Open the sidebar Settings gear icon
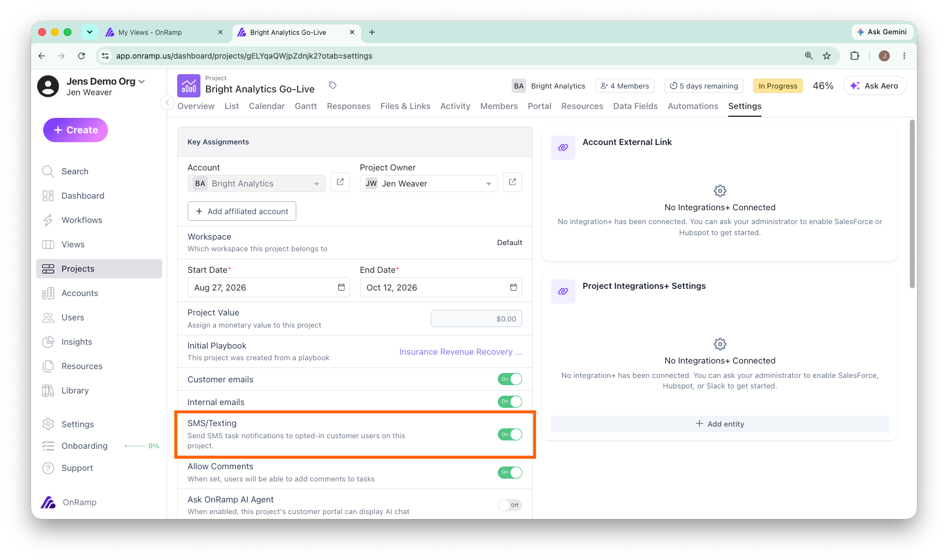This screenshot has width=948, height=560. pyautogui.click(x=48, y=424)
